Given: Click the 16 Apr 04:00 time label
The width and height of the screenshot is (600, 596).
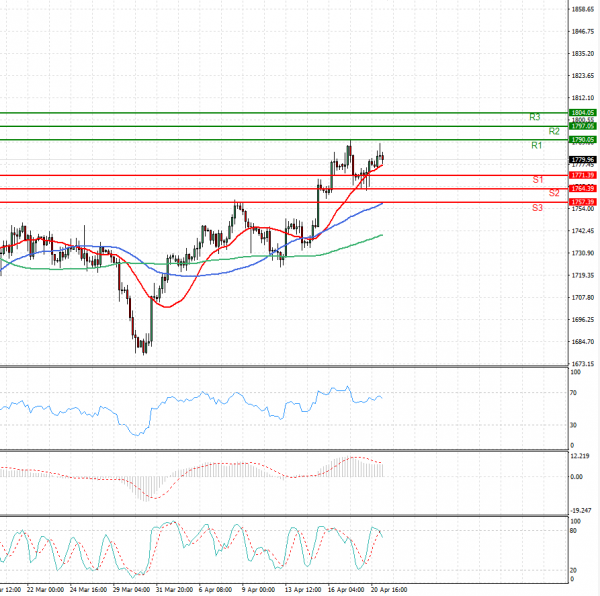Looking at the screenshot, I should pos(346,590).
